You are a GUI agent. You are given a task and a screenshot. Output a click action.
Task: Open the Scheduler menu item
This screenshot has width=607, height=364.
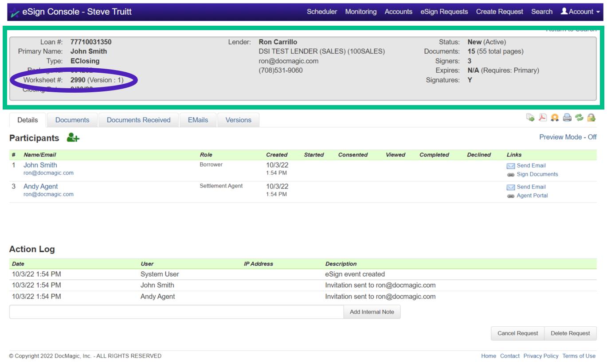pos(322,12)
